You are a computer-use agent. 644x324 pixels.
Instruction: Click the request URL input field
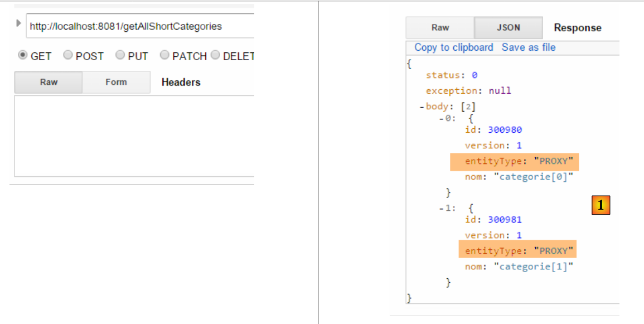click(x=139, y=26)
